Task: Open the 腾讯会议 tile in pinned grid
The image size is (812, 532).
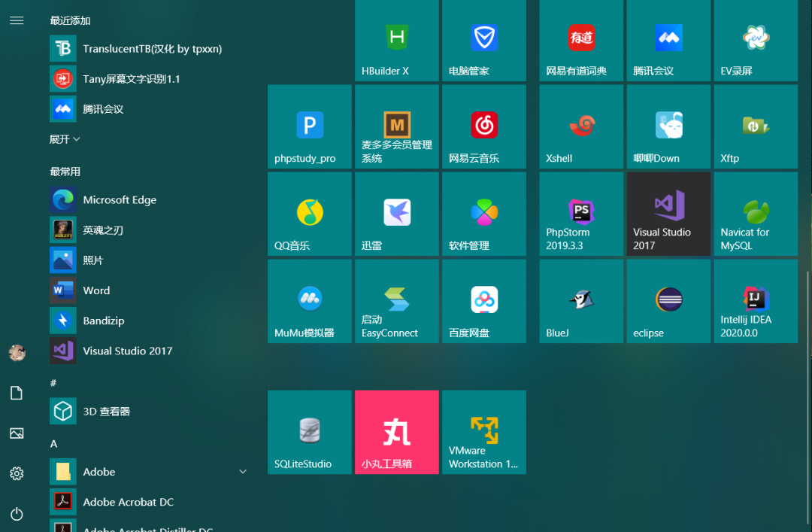Action: point(668,41)
